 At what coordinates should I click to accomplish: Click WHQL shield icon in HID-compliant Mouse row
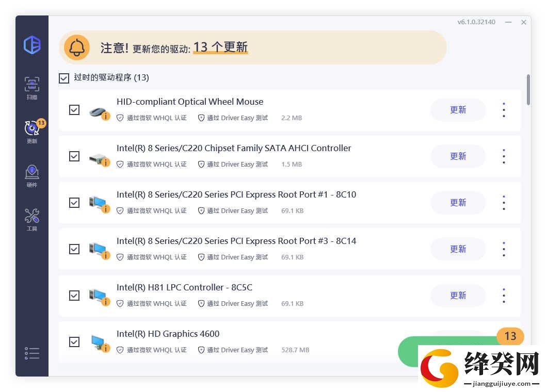tap(120, 118)
